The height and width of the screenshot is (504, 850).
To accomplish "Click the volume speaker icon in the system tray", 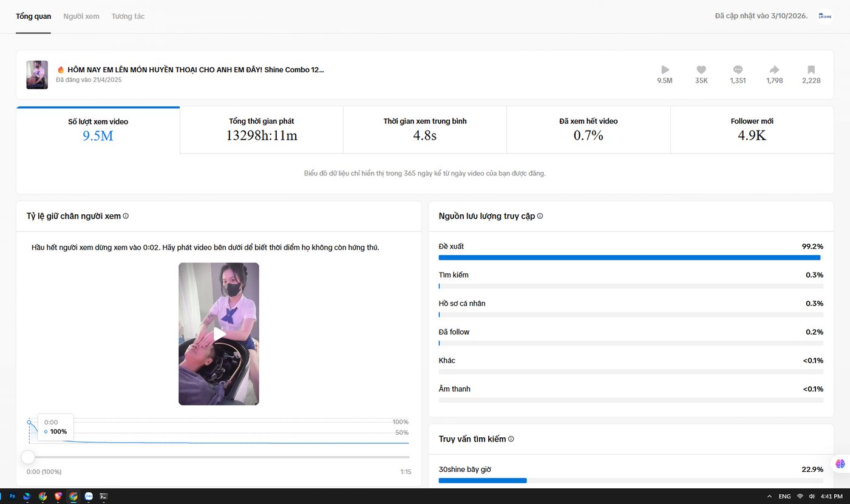I will coord(812,496).
